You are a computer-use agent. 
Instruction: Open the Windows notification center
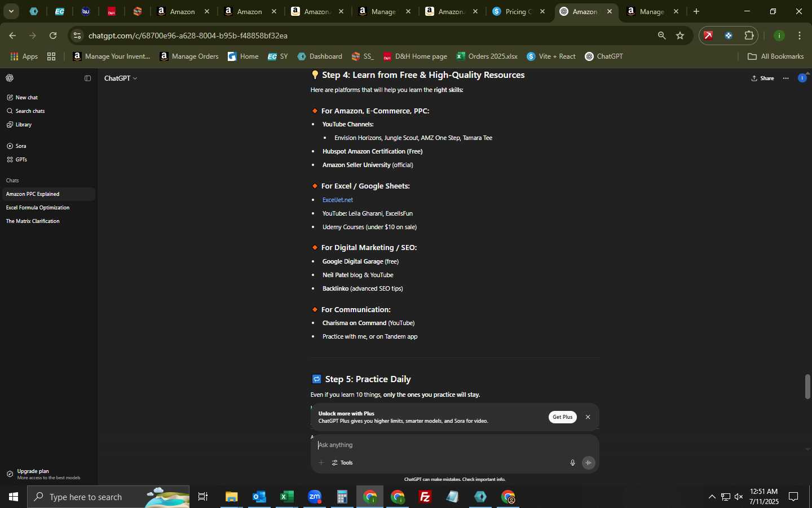click(793, 497)
